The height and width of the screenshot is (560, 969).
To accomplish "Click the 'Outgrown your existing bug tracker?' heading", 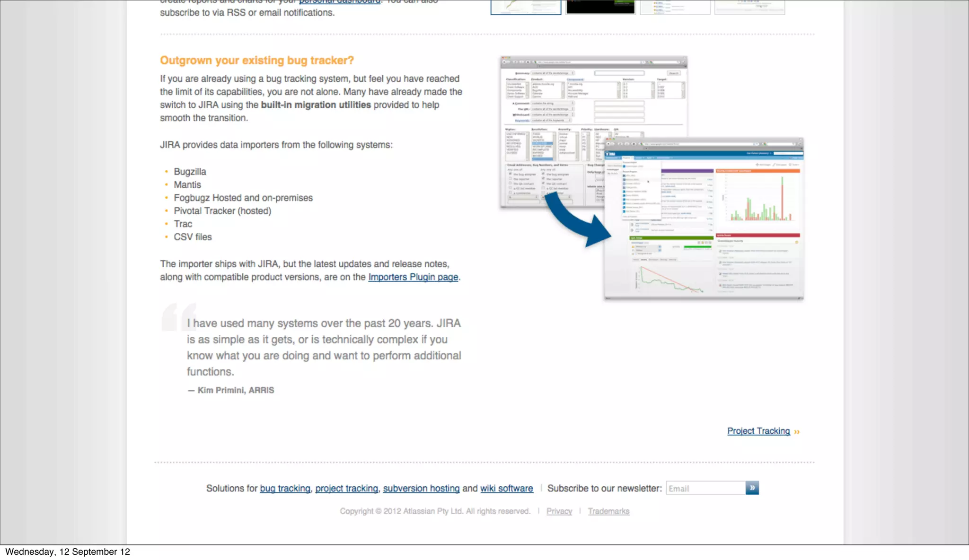I will [x=256, y=61].
